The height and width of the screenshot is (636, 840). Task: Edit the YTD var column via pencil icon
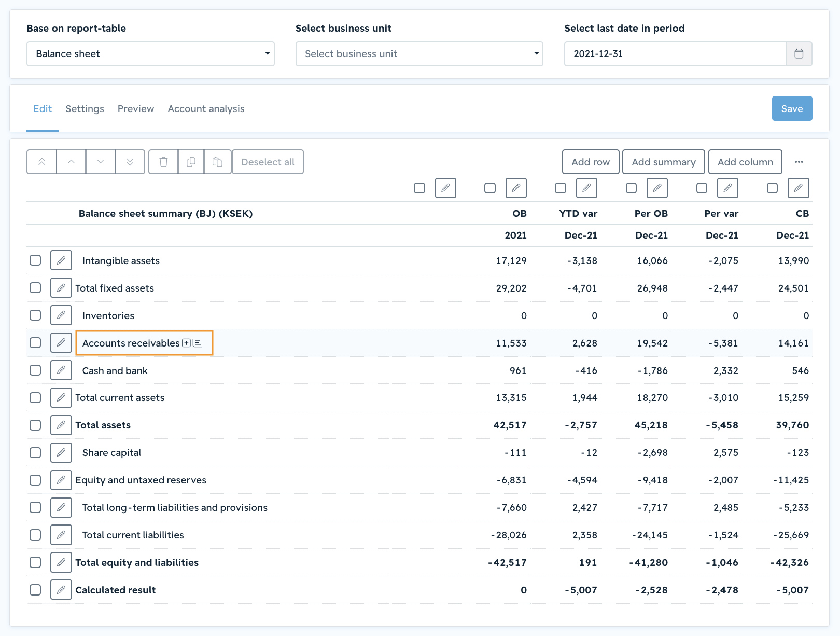(x=586, y=188)
